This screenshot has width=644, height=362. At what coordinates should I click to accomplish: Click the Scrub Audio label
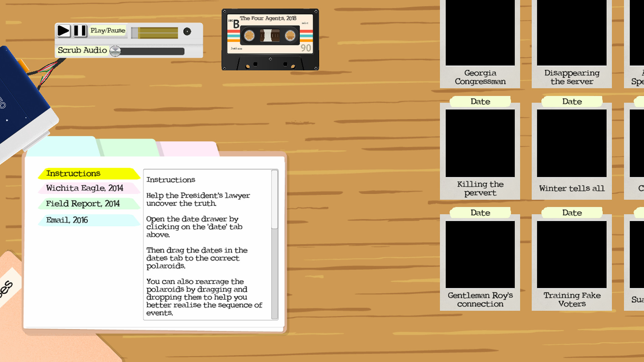pos(82,50)
